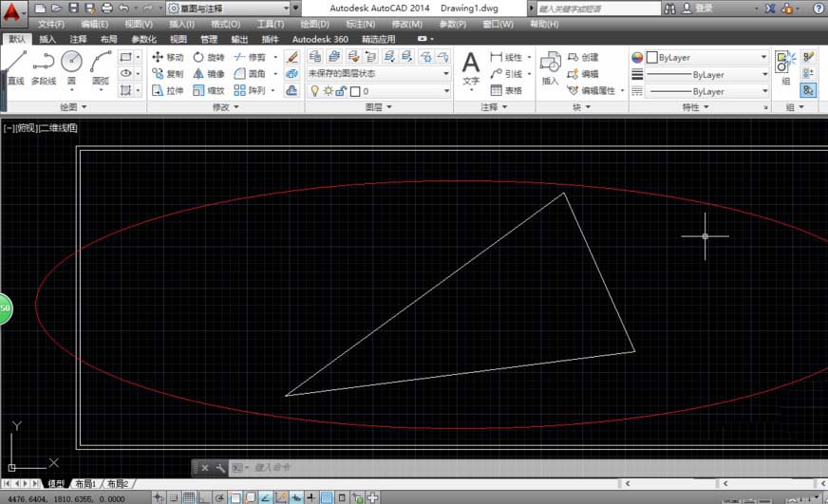This screenshot has width=828, height=504.
Task: Click the Help question mark button
Action: click(817, 8)
